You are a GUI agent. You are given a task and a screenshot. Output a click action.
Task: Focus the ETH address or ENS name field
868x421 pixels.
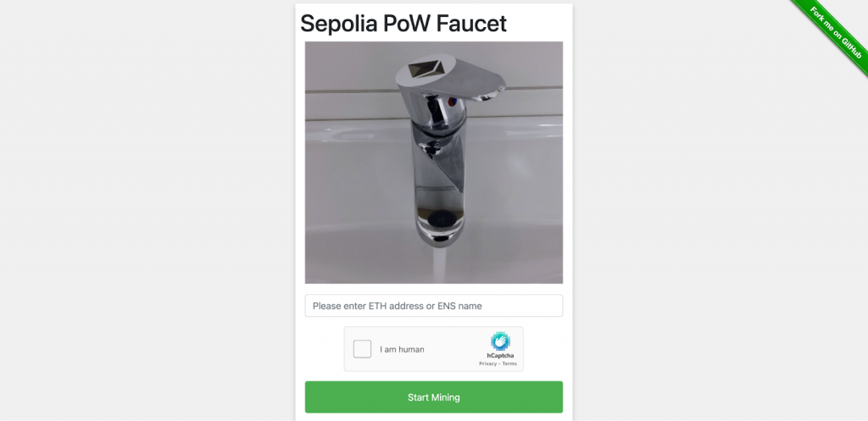tap(434, 306)
